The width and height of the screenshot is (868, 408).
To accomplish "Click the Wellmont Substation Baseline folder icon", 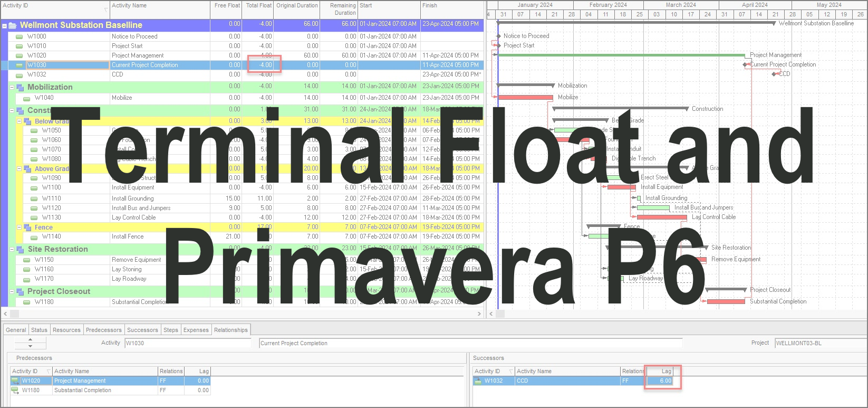I will click(x=13, y=25).
